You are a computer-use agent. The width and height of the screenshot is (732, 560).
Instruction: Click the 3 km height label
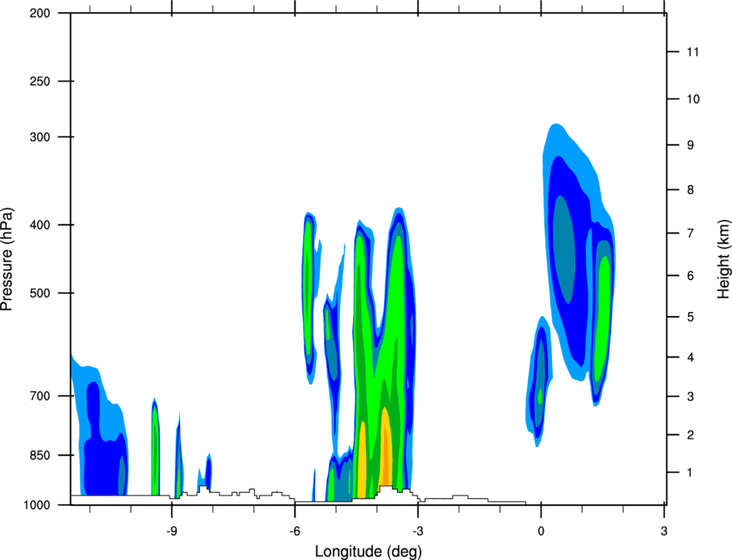691,396
